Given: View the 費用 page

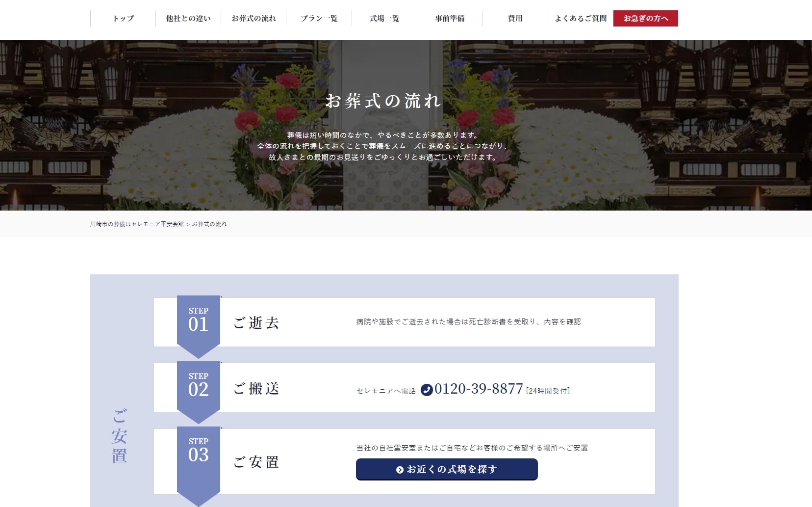Looking at the screenshot, I should click(x=515, y=19).
